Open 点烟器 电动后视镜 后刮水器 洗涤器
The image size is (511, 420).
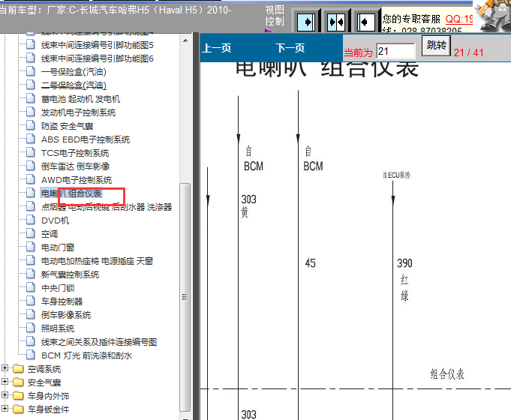tap(107, 207)
